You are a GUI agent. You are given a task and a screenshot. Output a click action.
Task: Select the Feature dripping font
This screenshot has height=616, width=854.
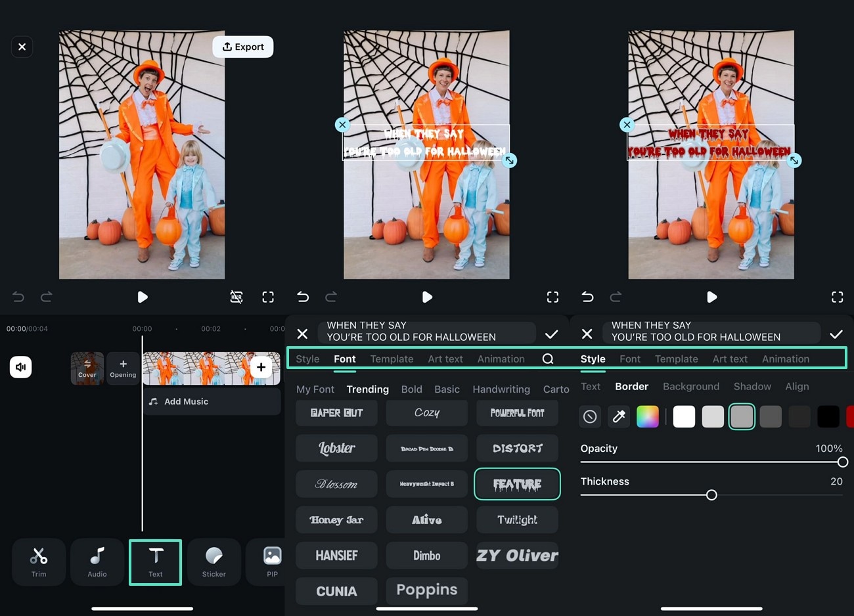(517, 484)
